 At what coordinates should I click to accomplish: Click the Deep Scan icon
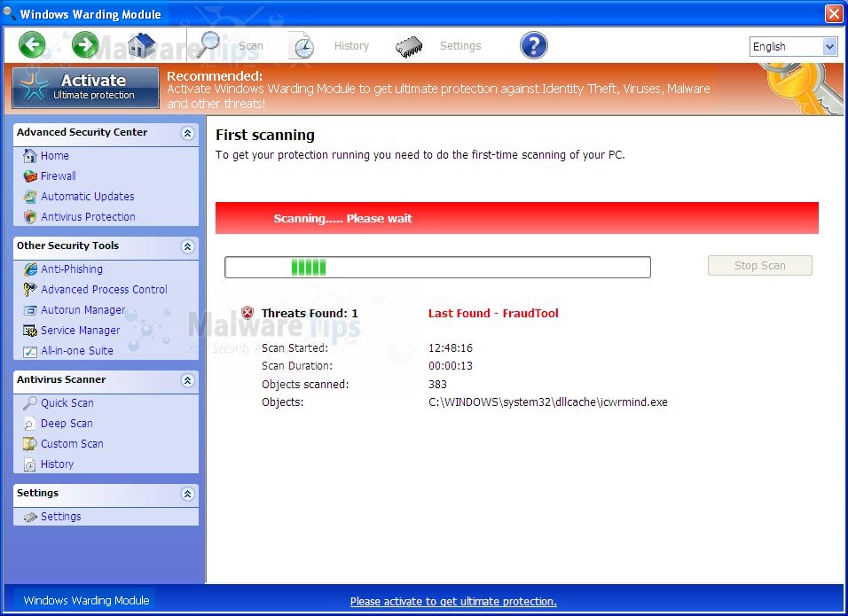pos(30,424)
